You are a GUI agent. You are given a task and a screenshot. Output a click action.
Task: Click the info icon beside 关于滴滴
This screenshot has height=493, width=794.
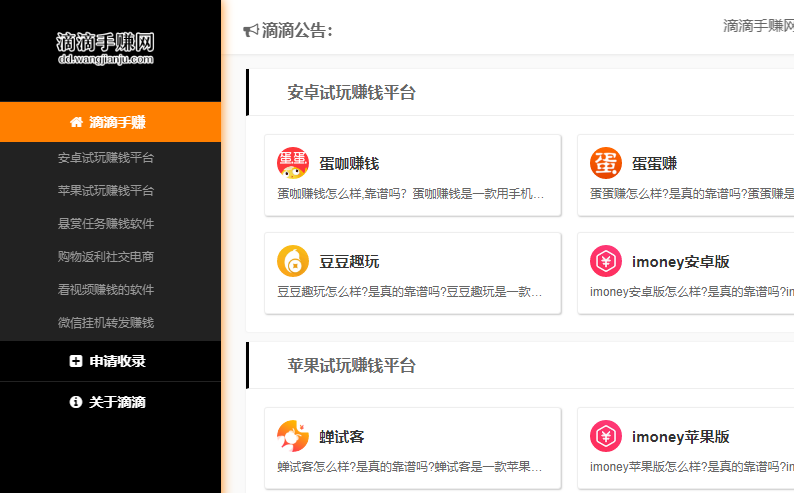[75, 402]
